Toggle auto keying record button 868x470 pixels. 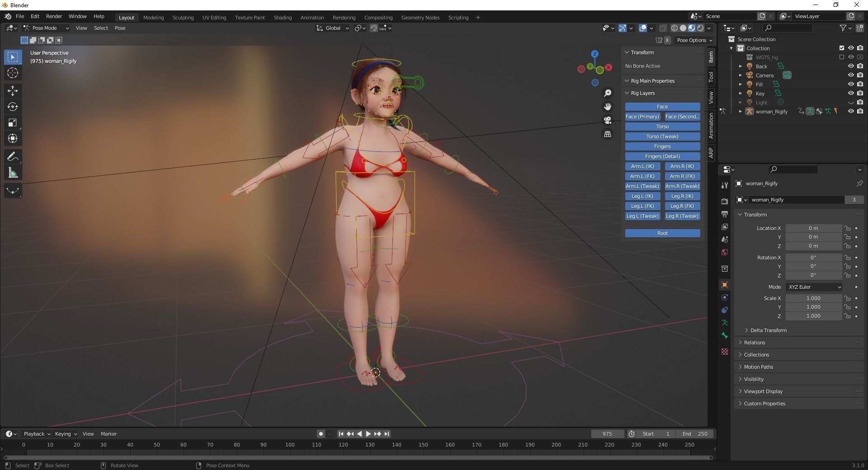tap(321, 434)
